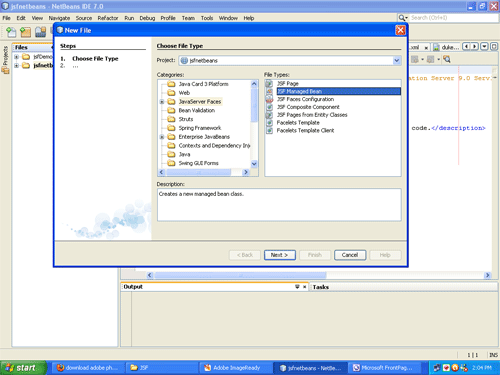Select the Spring Framework category

pos(200,128)
